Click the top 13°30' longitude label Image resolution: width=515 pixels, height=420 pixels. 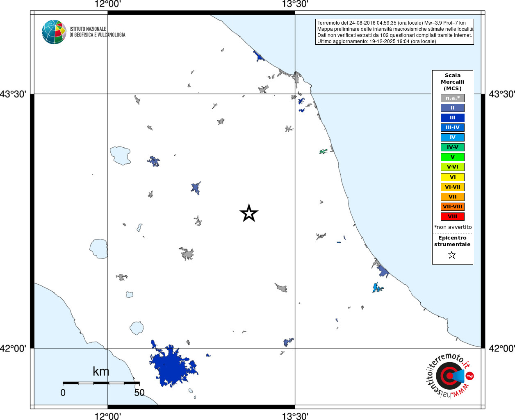(x=295, y=4)
